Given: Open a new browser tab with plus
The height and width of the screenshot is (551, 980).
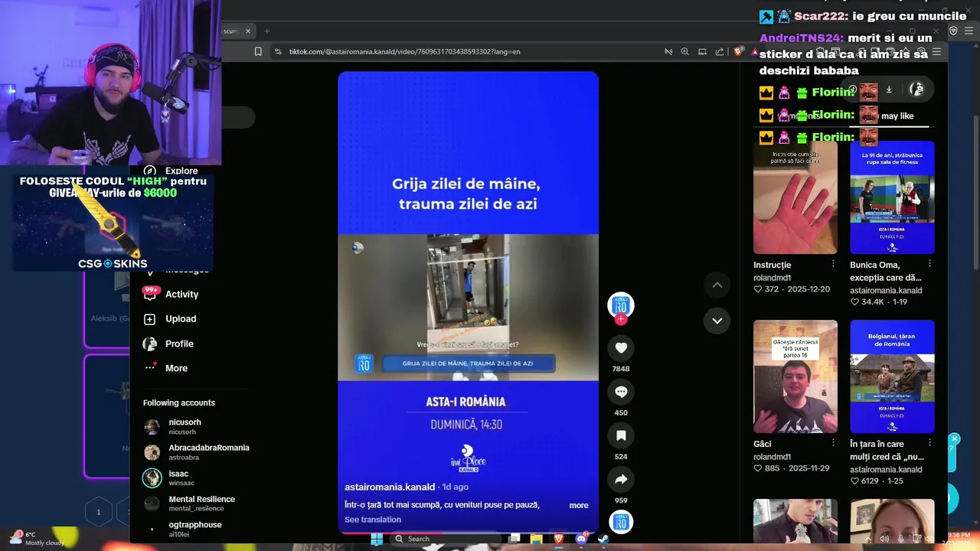Looking at the screenshot, I should pyautogui.click(x=266, y=31).
